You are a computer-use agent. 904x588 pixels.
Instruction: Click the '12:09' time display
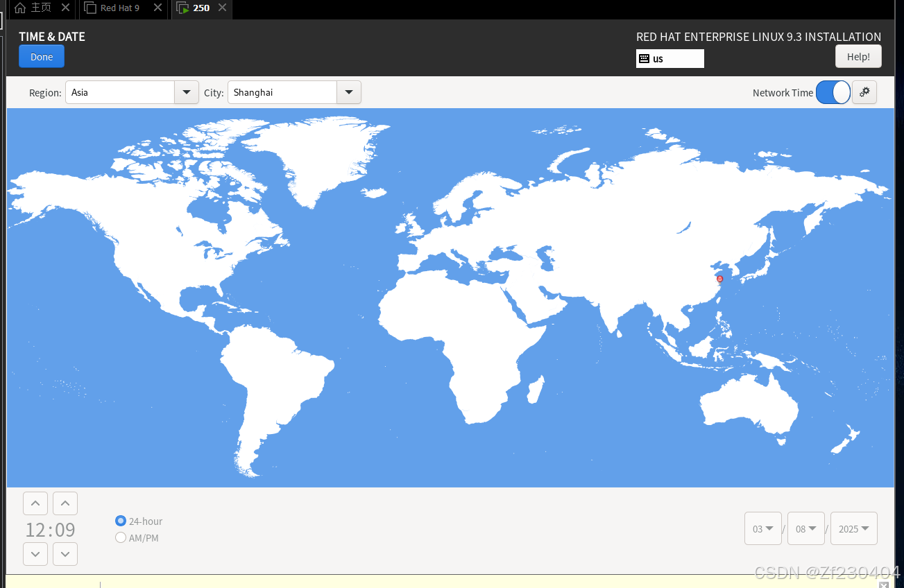pyautogui.click(x=51, y=530)
